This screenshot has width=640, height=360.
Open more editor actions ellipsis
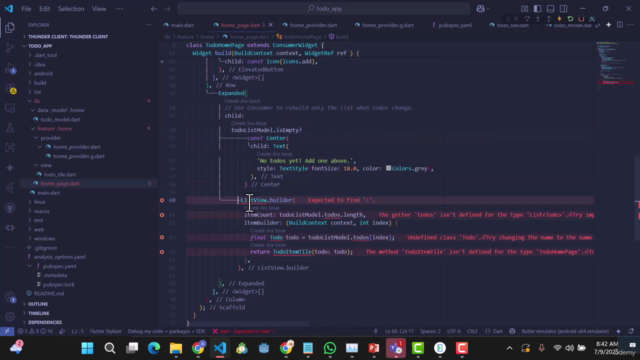tap(631, 25)
